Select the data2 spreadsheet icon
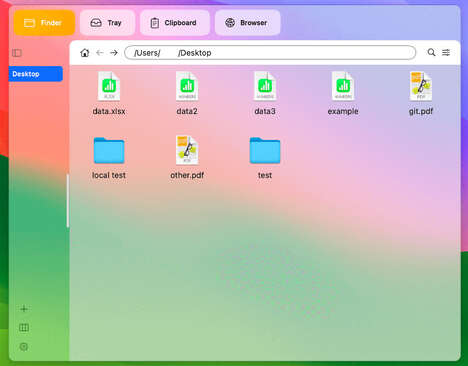The image size is (468, 366). (x=187, y=86)
